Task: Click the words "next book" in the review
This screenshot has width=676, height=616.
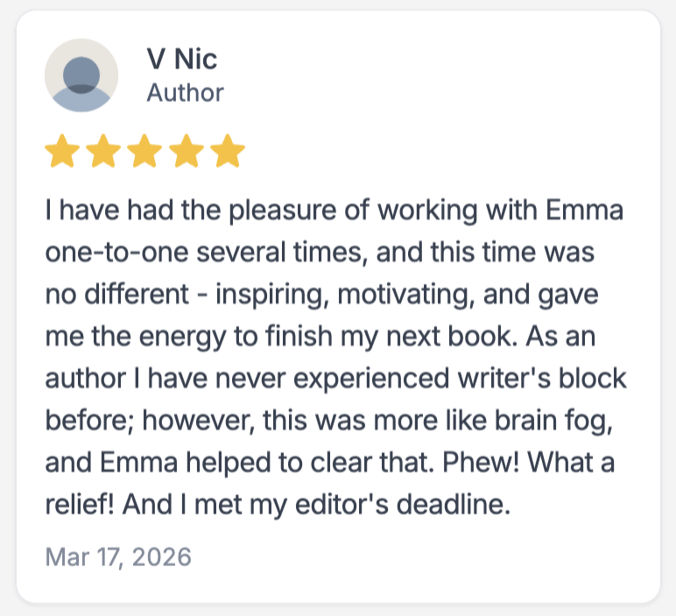Action: tap(449, 338)
